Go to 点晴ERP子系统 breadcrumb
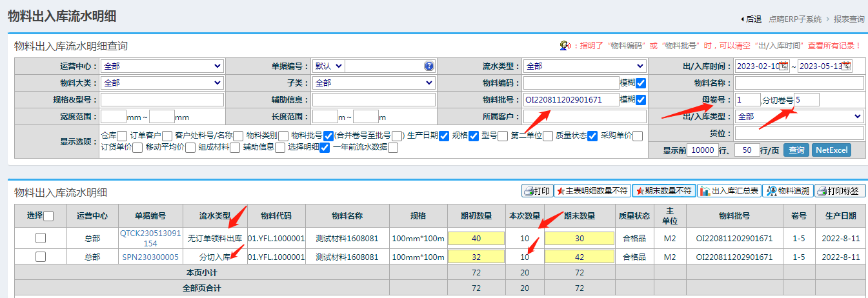Screen dimensions: 868x298 click(x=794, y=19)
